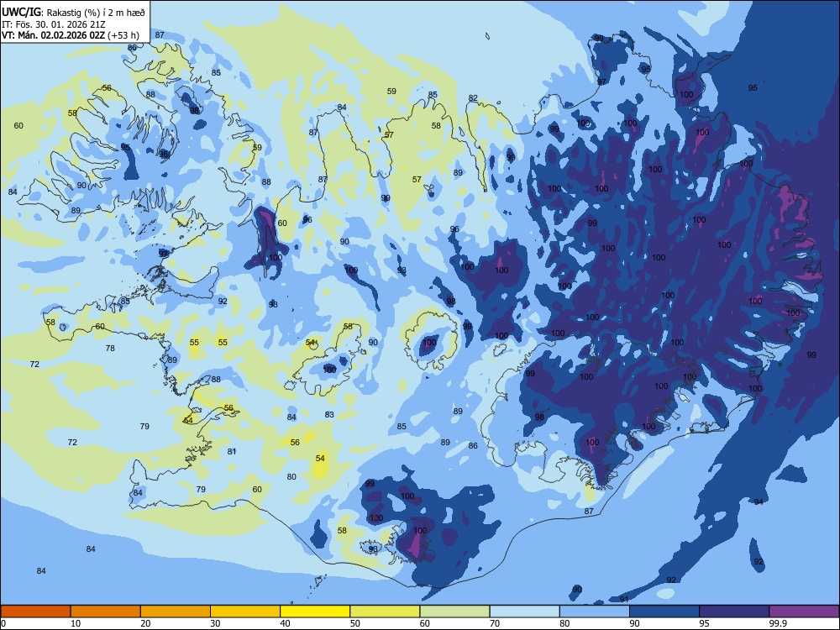Click the legend tick label '0'
The image size is (840, 630).
pos(3,623)
